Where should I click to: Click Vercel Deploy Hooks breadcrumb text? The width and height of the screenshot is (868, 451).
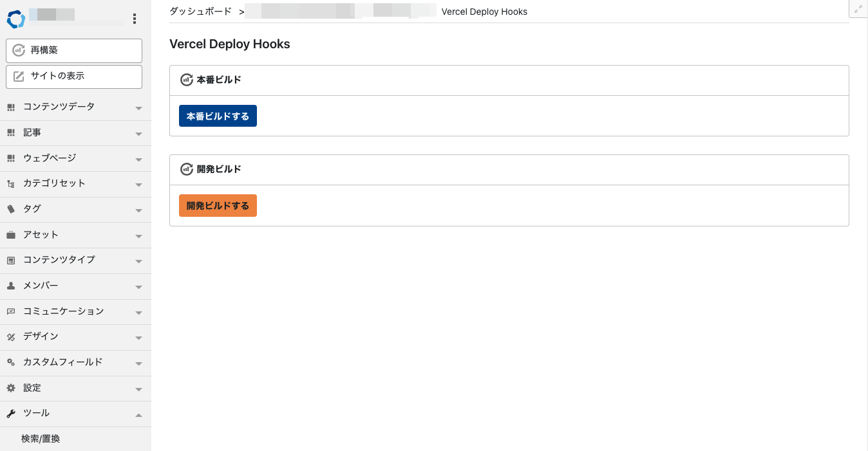tap(484, 12)
